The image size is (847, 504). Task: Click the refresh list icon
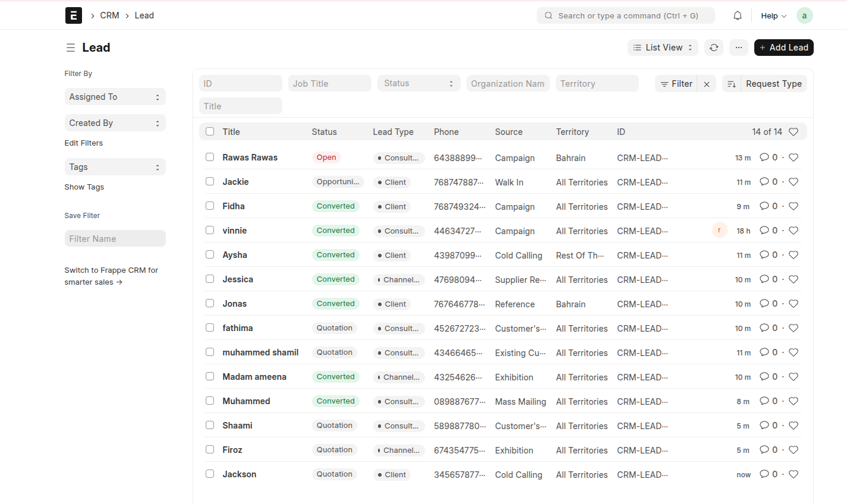point(714,48)
